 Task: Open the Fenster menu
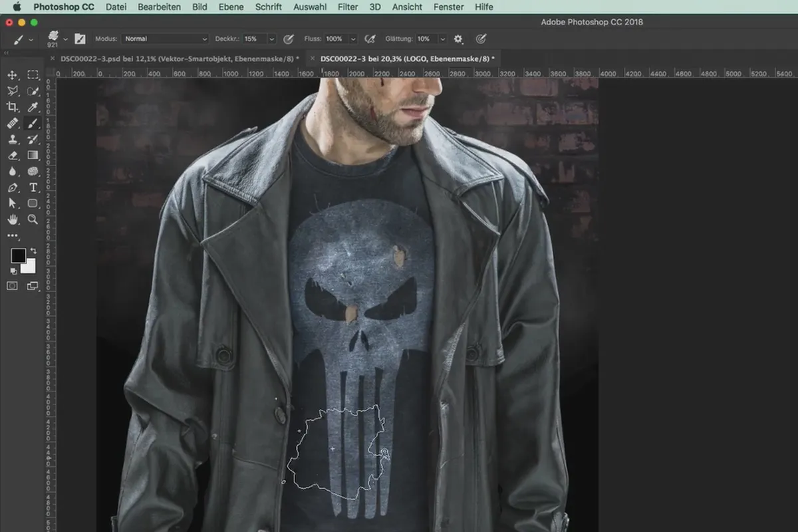[x=448, y=7]
